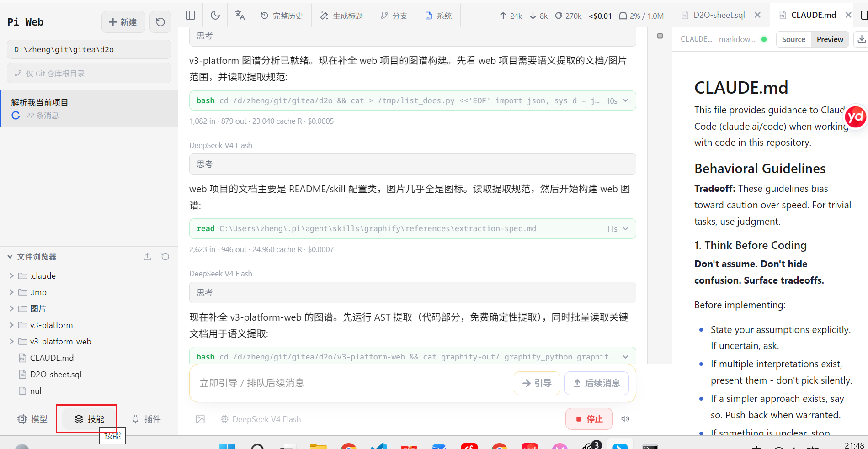Expand the 图片 folder
This screenshot has width=868, height=449.
(x=11, y=309)
